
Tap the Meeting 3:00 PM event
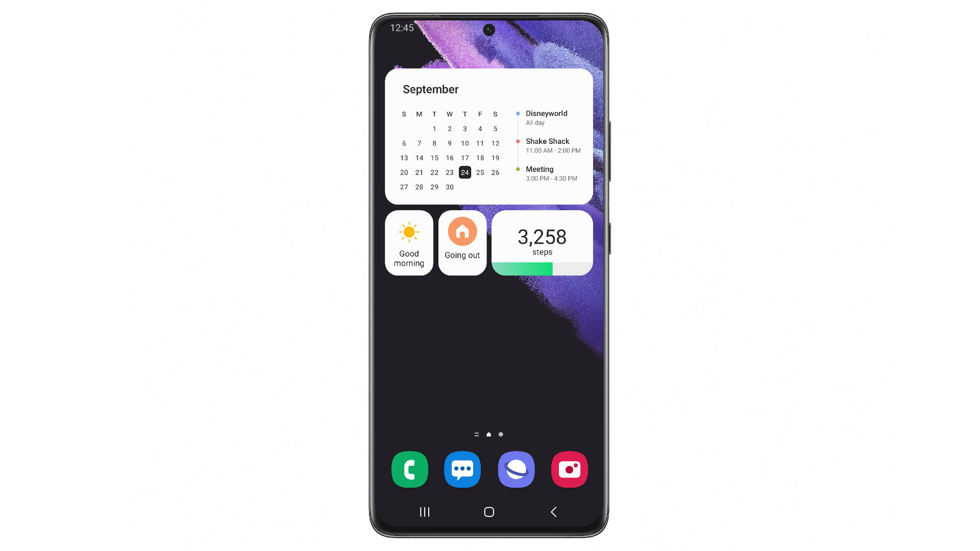[x=552, y=173]
